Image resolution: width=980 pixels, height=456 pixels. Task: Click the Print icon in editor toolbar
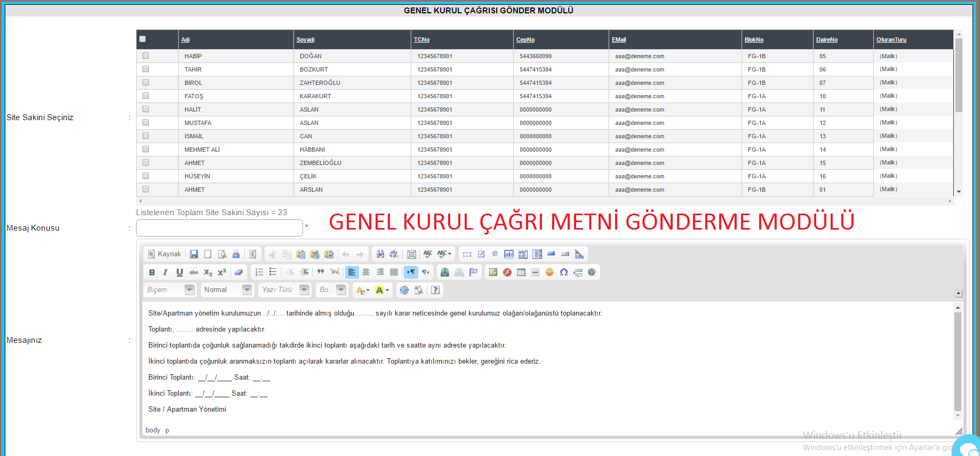(236, 254)
